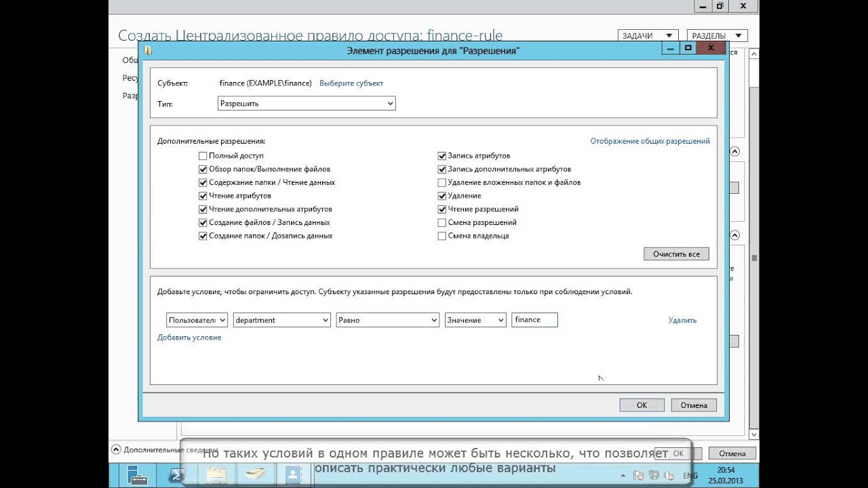Enable the Смена владельца checkbox
The height and width of the screenshot is (488, 868).
tap(442, 236)
